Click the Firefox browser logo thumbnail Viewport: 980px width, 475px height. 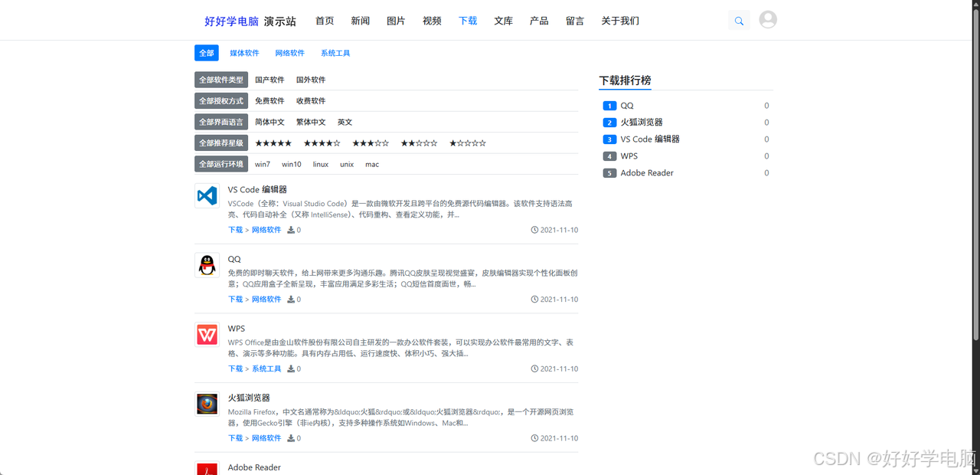(x=207, y=404)
